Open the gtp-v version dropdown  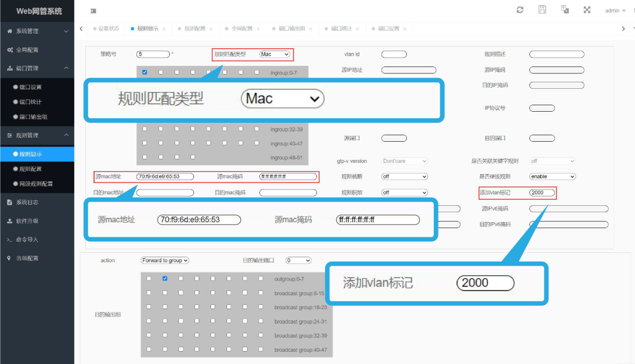[x=405, y=161]
